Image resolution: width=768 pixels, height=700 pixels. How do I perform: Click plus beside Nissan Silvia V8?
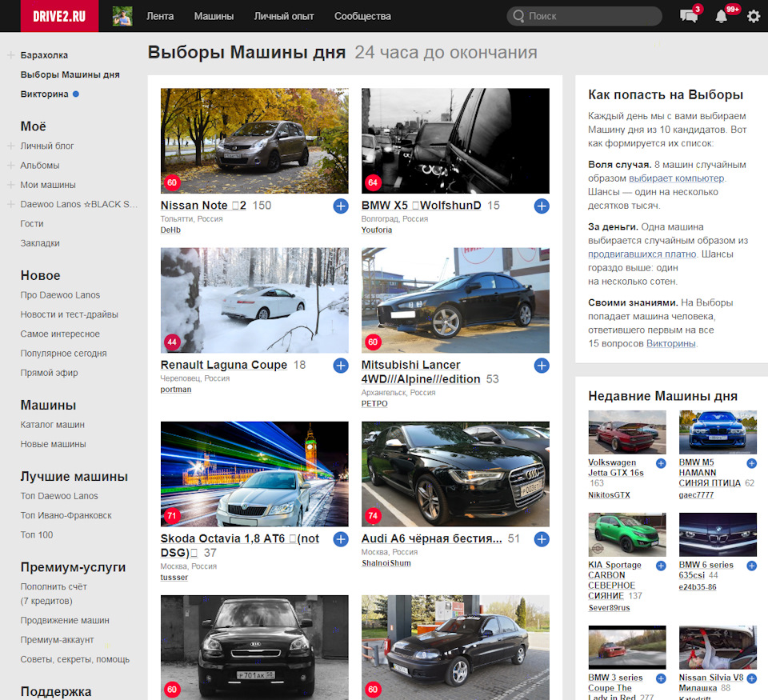click(752, 678)
